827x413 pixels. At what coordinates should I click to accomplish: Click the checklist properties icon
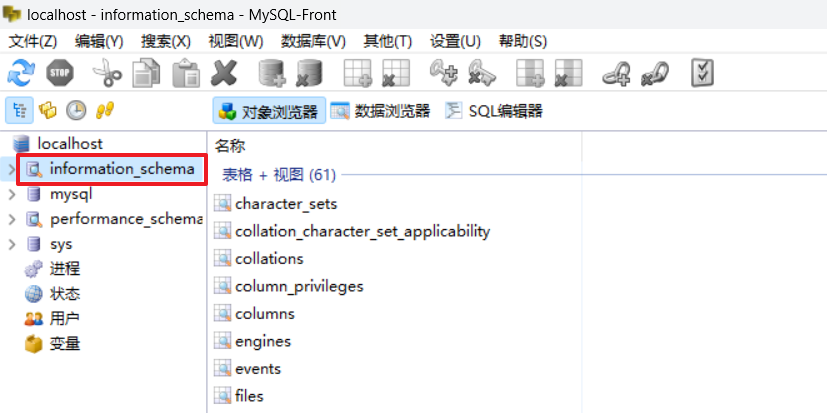point(703,72)
